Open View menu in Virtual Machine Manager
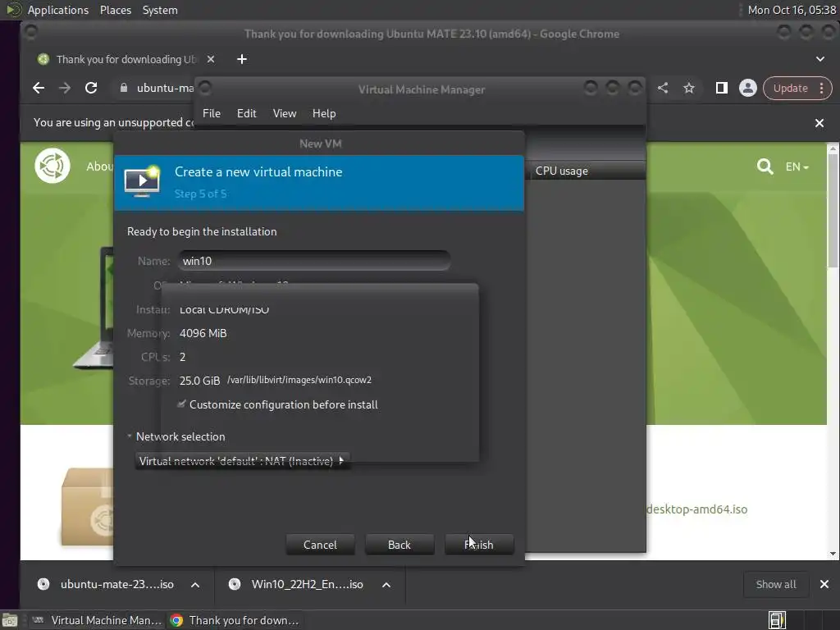The image size is (840, 630). point(285,113)
